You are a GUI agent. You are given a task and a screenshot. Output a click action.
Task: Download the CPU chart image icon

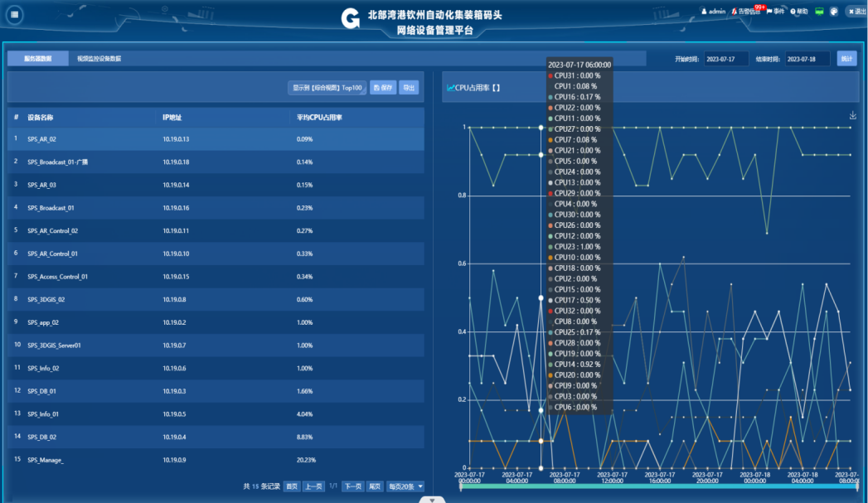coord(853,115)
